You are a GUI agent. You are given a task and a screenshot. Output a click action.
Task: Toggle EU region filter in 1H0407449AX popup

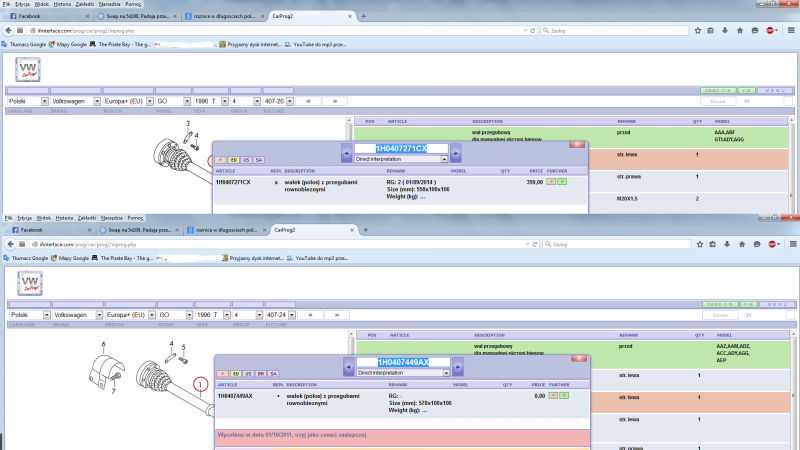click(236, 373)
